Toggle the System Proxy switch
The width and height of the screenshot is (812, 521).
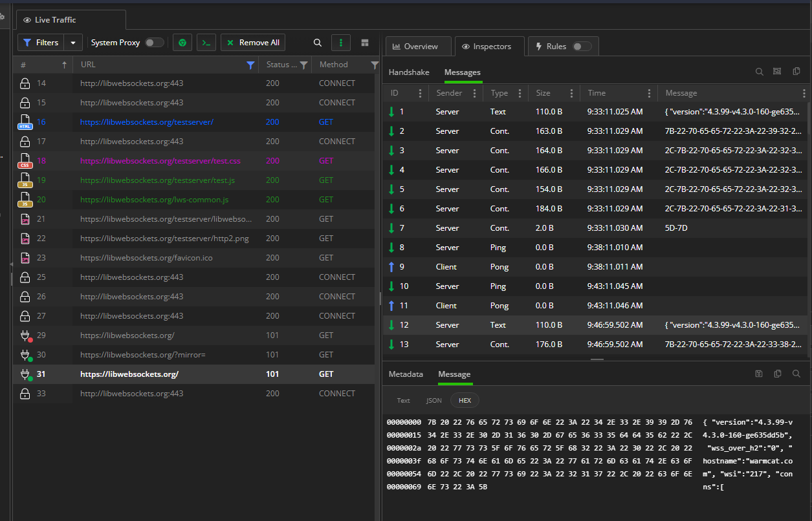coord(154,43)
